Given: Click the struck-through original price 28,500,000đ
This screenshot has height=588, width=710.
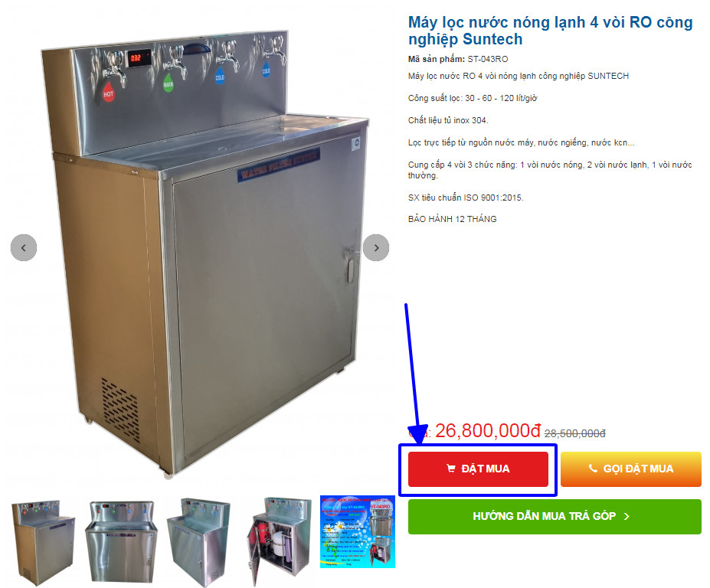Looking at the screenshot, I should (x=574, y=433).
